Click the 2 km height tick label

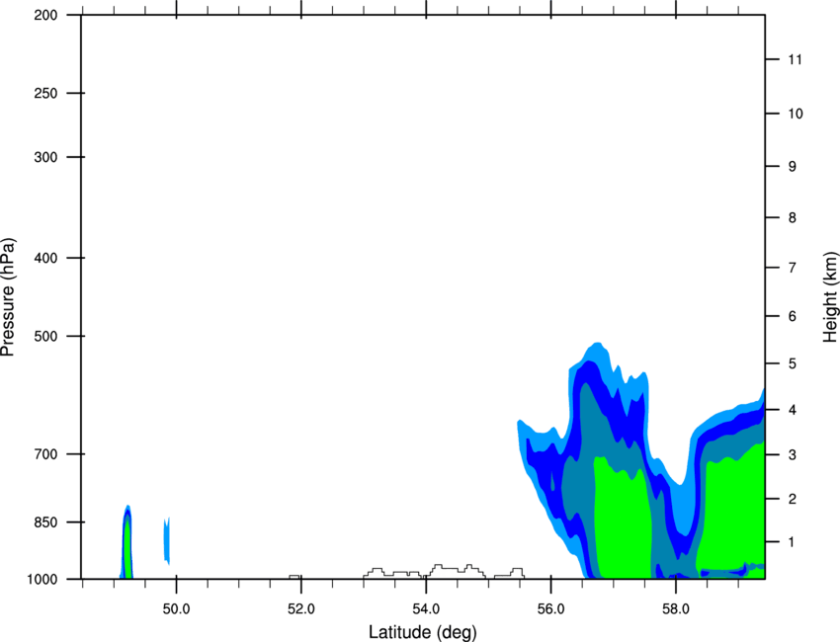click(793, 499)
